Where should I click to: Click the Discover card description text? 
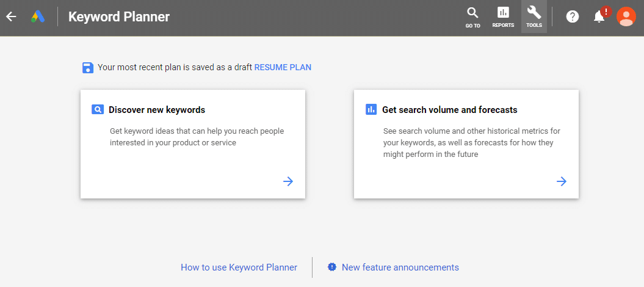point(197,137)
